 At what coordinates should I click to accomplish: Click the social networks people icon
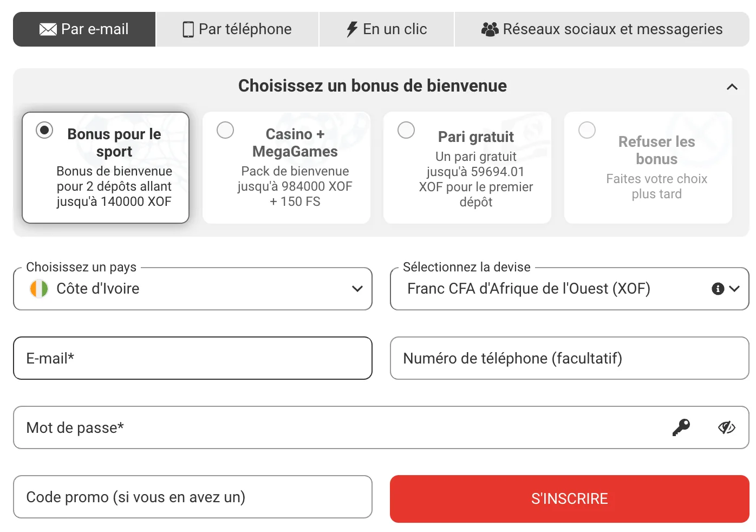click(x=490, y=29)
